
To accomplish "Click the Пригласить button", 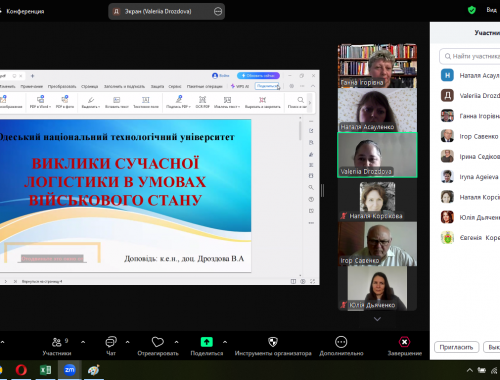I will [x=456, y=347].
